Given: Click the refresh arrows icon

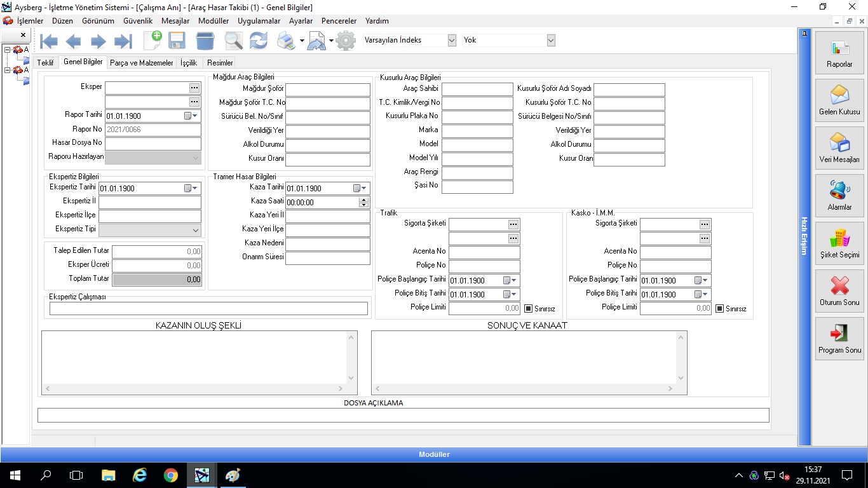Looking at the screenshot, I should point(259,41).
